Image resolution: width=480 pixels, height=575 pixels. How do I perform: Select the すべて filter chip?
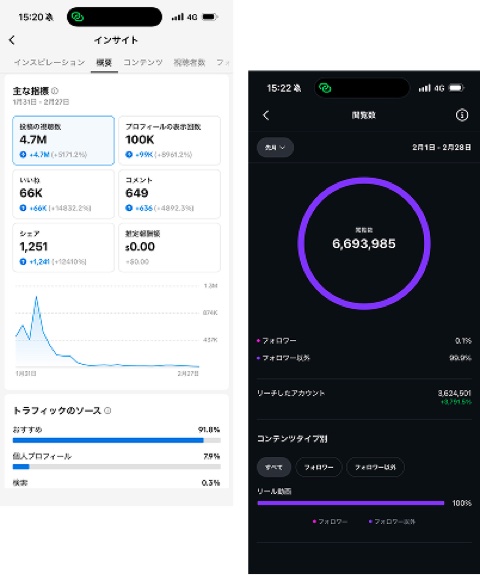[x=274, y=467]
